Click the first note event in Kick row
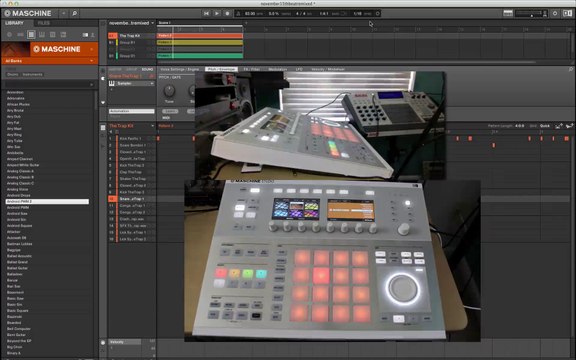 158,138
